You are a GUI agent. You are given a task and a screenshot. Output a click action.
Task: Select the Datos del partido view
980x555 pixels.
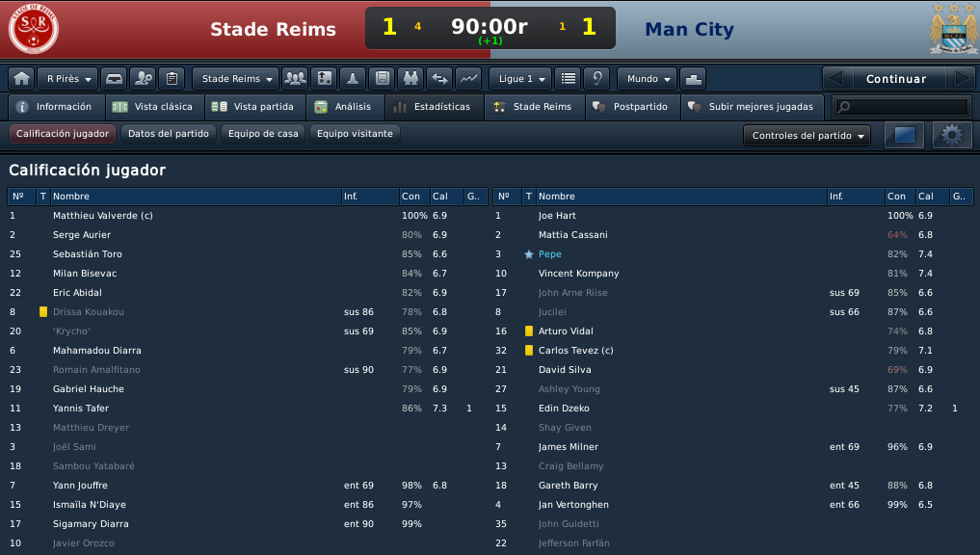168,134
